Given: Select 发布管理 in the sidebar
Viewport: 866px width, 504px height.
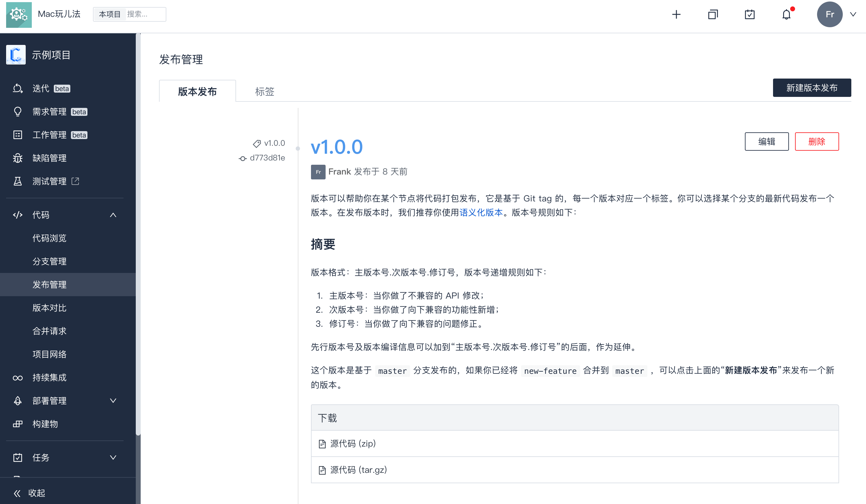Looking at the screenshot, I should pyautogui.click(x=68, y=285).
